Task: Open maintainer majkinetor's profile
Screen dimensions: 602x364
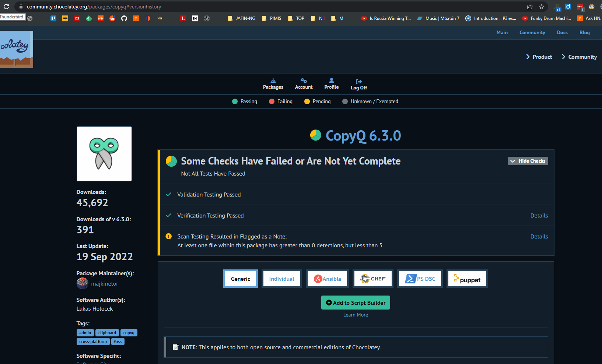Action: click(104, 283)
